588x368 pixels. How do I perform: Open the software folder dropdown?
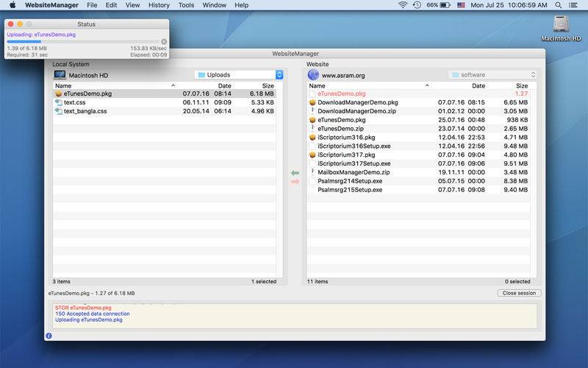coord(492,75)
